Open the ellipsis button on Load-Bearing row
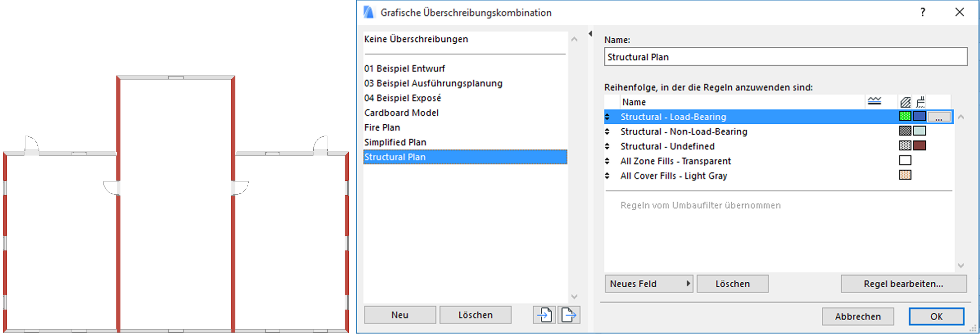Viewport: 980px width, 334px height. 939,117
